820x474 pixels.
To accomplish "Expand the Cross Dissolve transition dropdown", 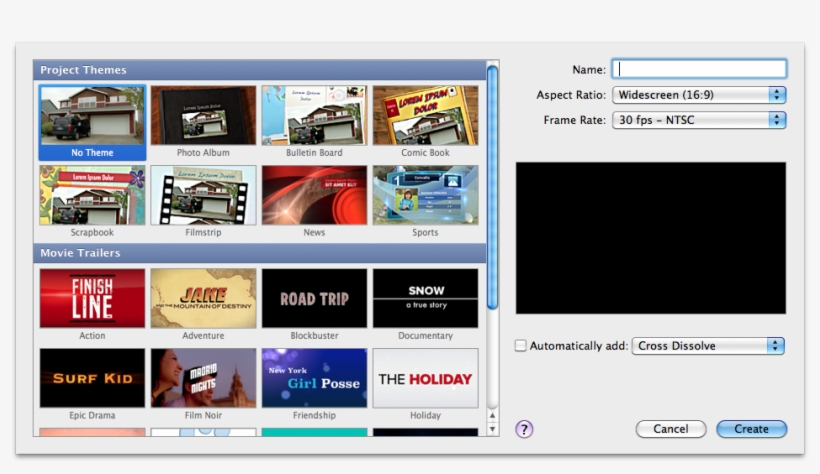I will 708,346.
